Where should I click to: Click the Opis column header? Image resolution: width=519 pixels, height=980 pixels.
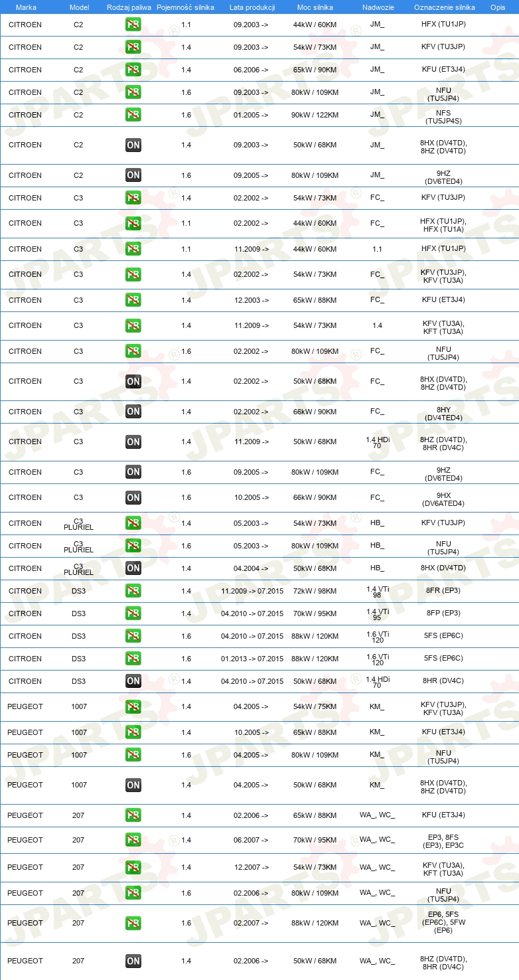(498, 7)
